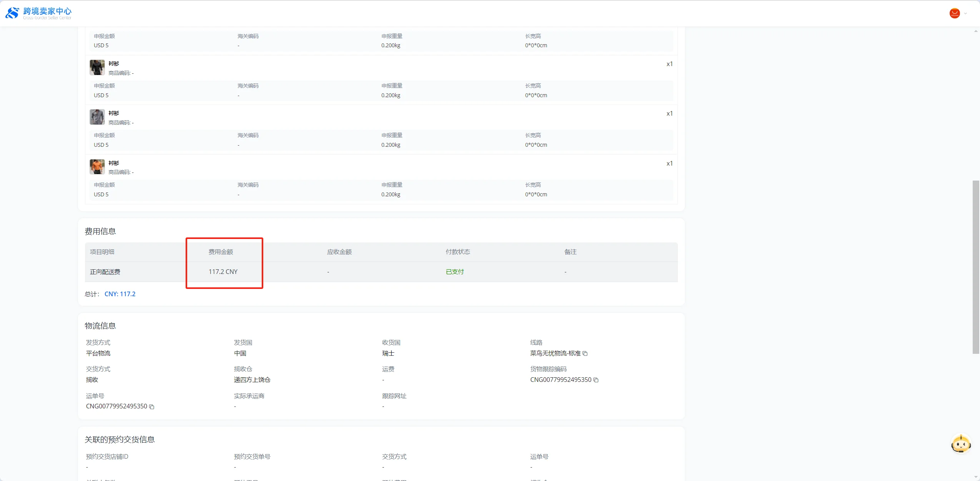Viewport: 980px width, 481px height.
Task: Click the blue CNY: 117.2 total
Action: coord(120,294)
